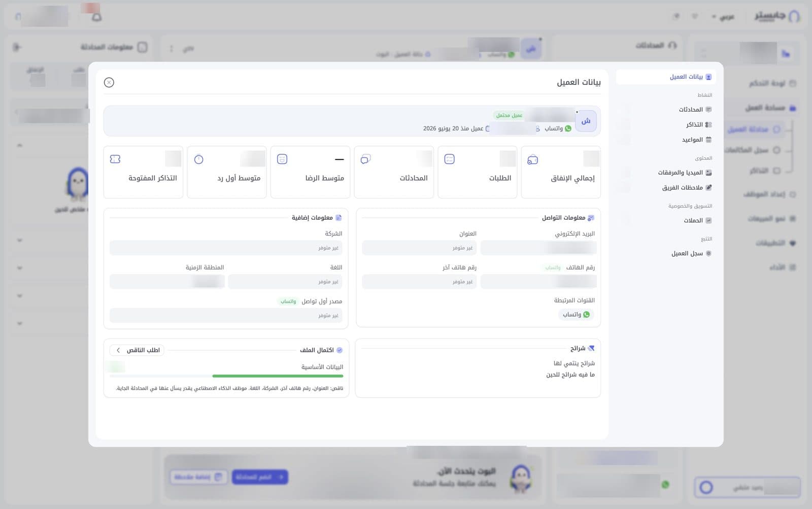Viewport: 812px width, 509px height.
Task: Click the WhatsApp icon in the customer header
Action: pos(568,128)
